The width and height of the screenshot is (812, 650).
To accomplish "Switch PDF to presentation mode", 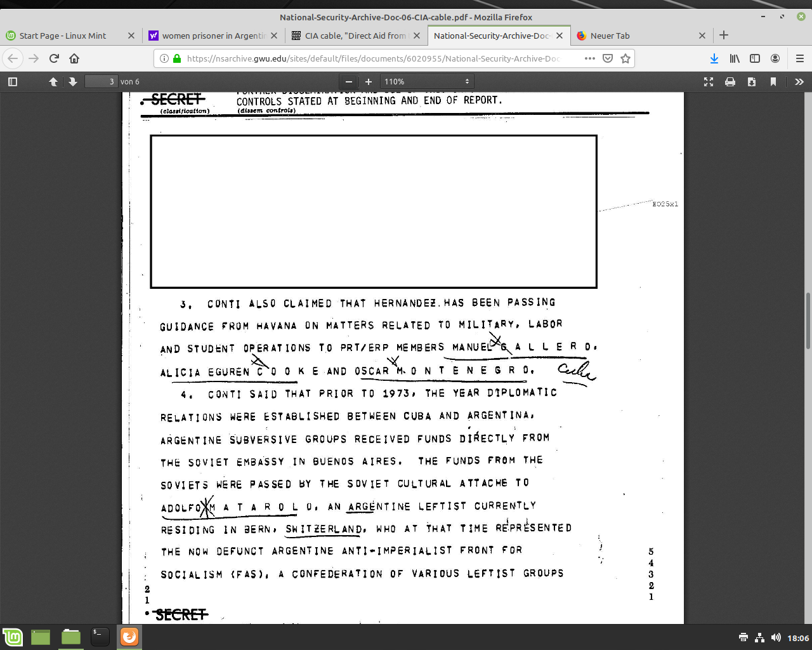I will [x=709, y=81].
